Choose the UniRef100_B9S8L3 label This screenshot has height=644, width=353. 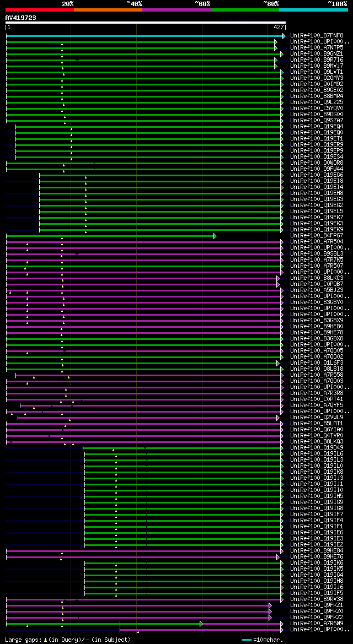[x=317, y=254]
